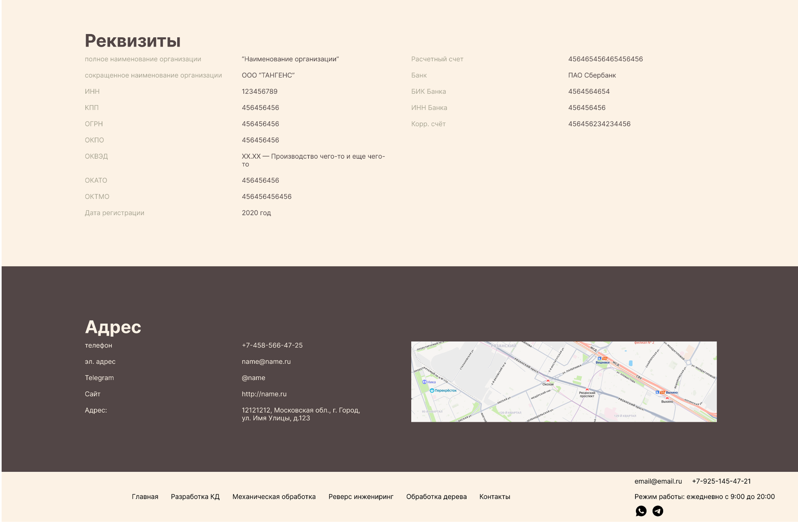Click the Режим работы hours text
The height and width of the screenshot is (532, 798).
click(705, 497)
